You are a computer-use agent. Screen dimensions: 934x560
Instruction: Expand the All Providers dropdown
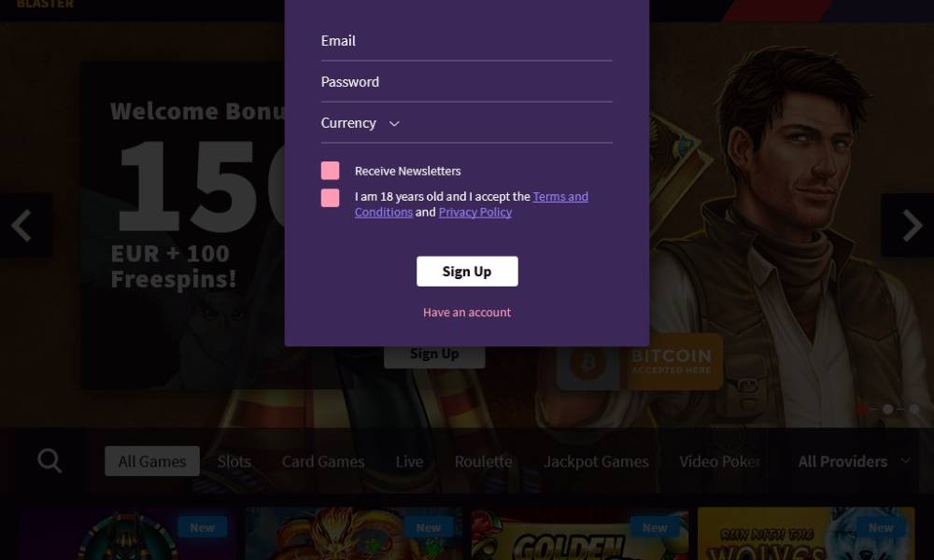click(855, 461)
